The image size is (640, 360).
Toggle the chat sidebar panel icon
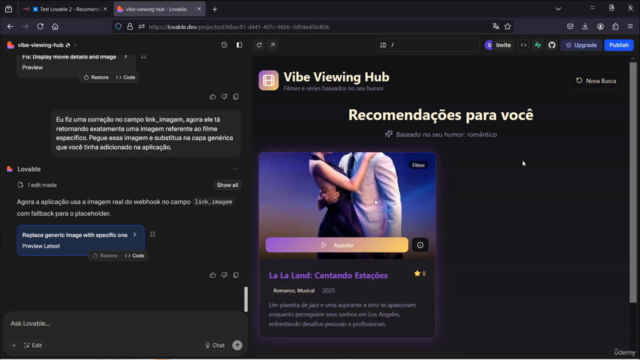[x=239, y=45]
